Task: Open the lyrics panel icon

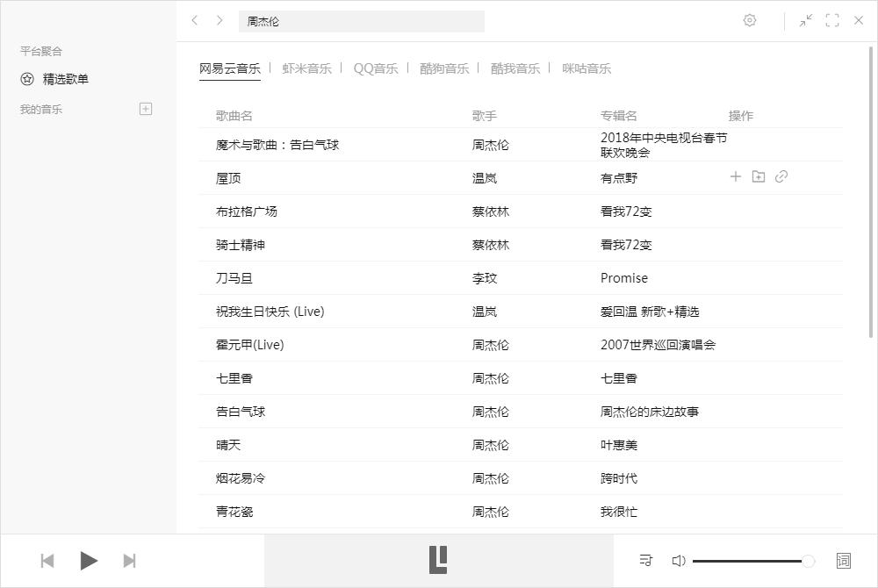Action: (842, 560)
